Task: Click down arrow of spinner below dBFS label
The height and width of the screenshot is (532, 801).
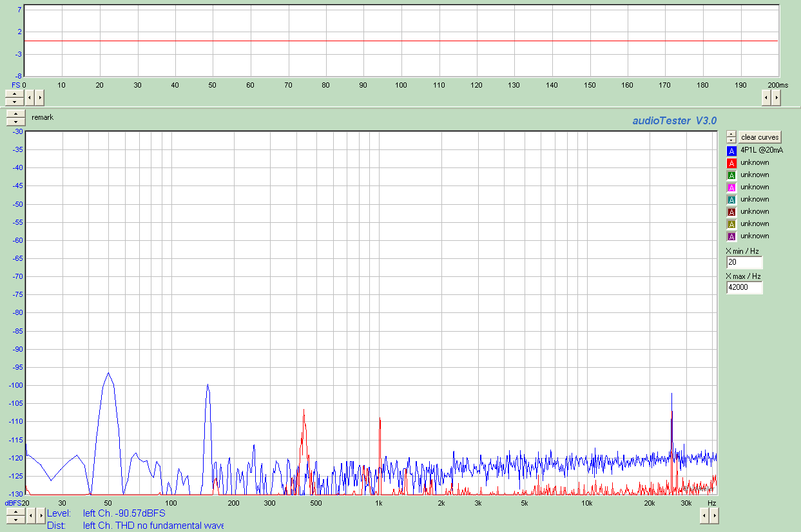Action: point(15,519)
